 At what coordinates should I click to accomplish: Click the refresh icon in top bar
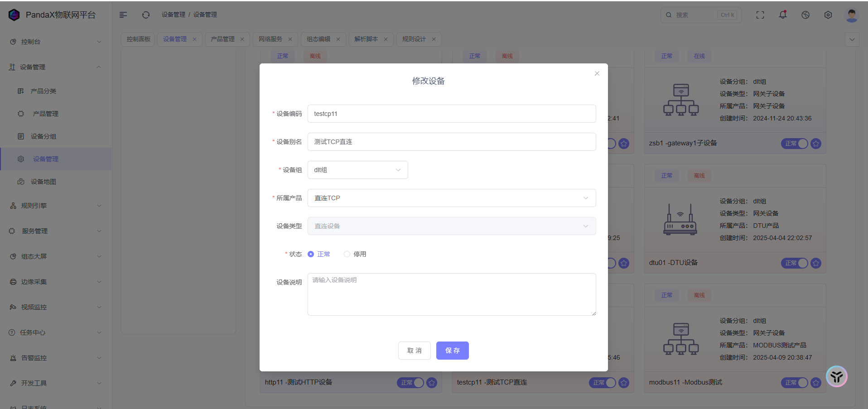[x=145, y=15]
